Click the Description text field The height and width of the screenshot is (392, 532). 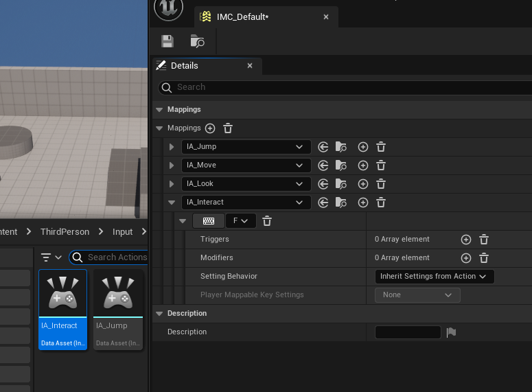[x=408, y=332]
